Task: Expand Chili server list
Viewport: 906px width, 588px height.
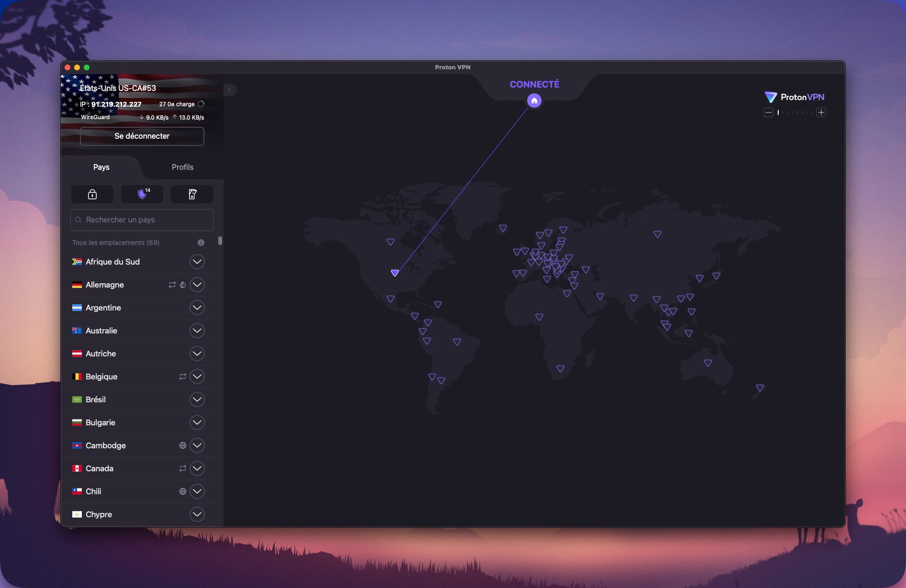Action: point(197,491)
